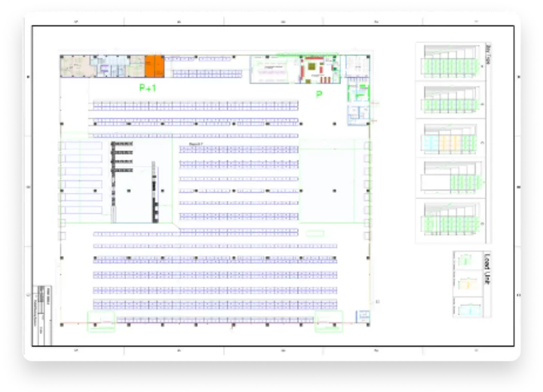Select the orange highlighted room block
The image size is (543, 392).
pos(155,66)
